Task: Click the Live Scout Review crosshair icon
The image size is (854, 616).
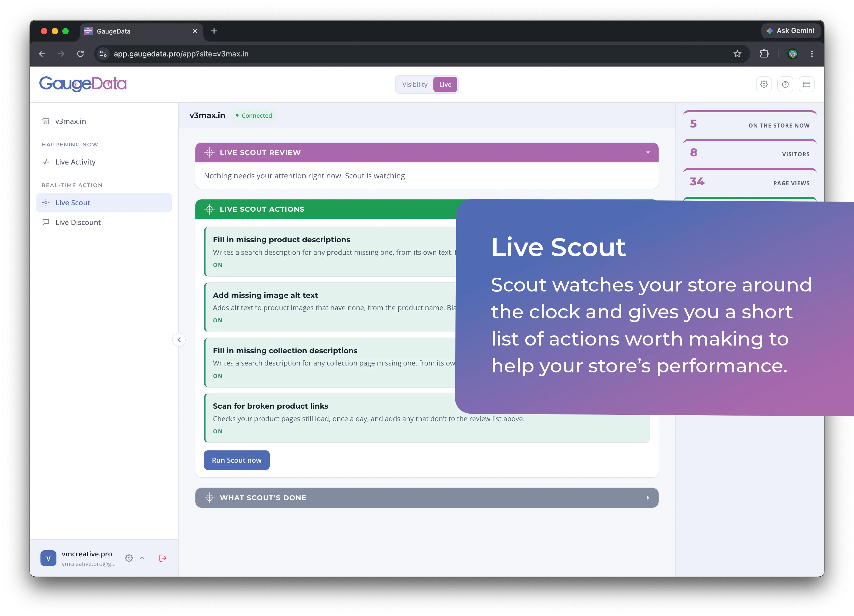Action: (x=209, y=153)
